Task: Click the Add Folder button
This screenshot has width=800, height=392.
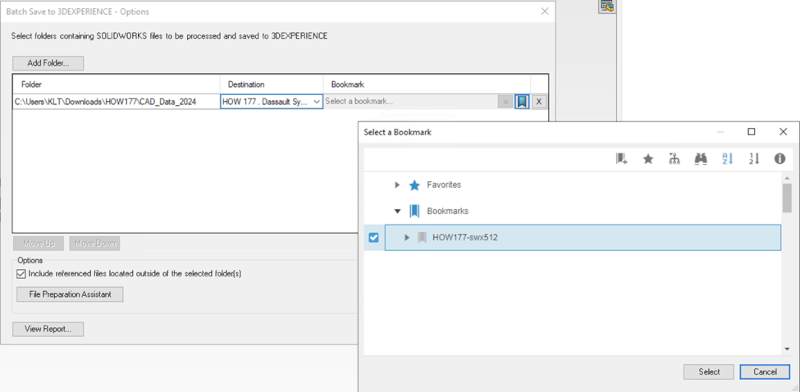Action: 48,63
